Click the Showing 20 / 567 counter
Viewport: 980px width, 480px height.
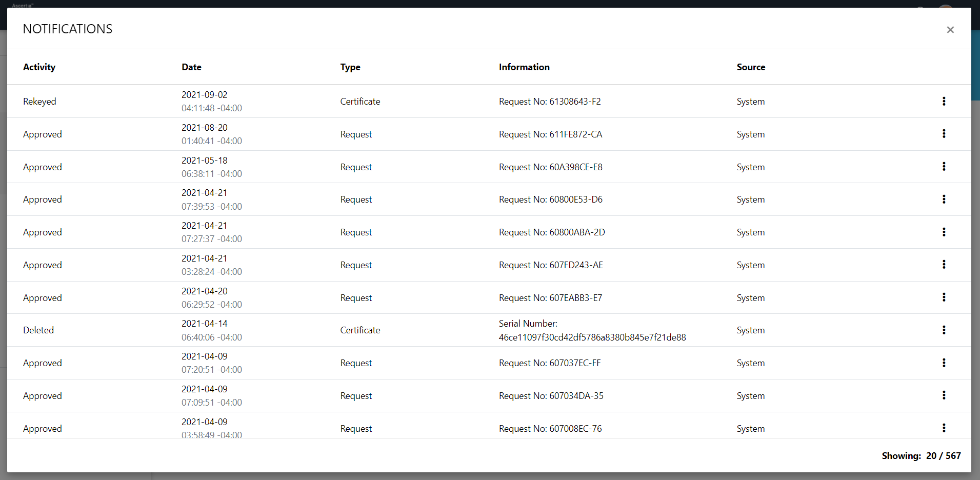(x=921, y=456)
